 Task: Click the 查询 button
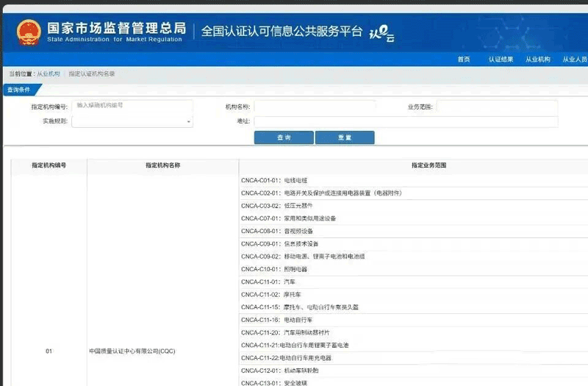click(x=284, y=137)
